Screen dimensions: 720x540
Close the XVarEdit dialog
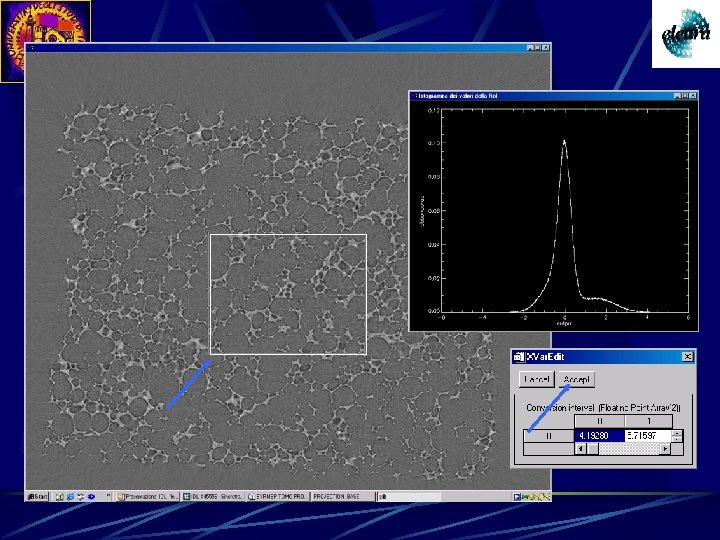tap(687, 356)
